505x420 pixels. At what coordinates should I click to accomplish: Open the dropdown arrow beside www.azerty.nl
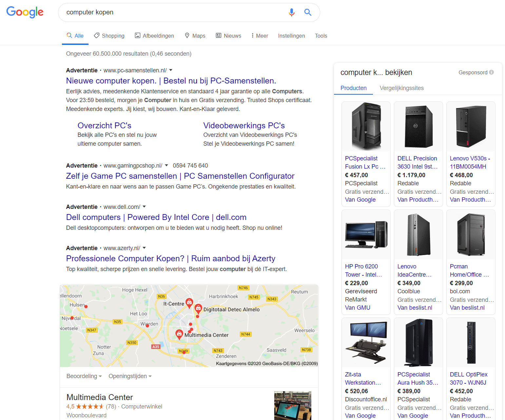[144, 248]
